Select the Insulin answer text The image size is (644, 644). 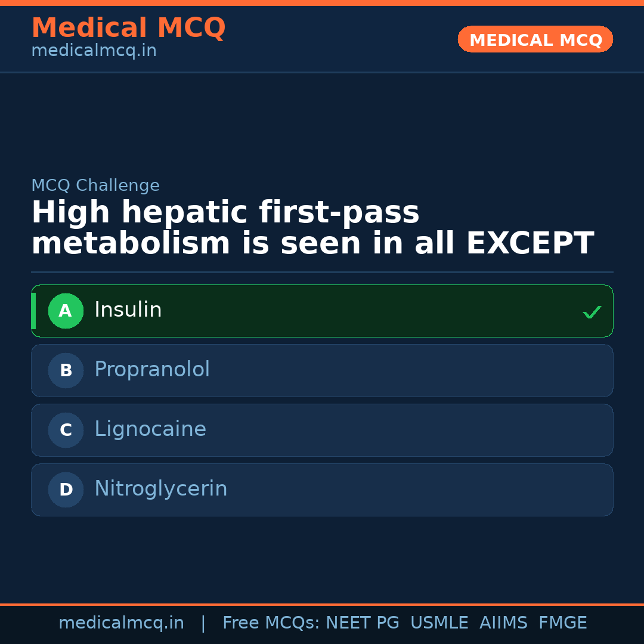(x=128, y=310)
